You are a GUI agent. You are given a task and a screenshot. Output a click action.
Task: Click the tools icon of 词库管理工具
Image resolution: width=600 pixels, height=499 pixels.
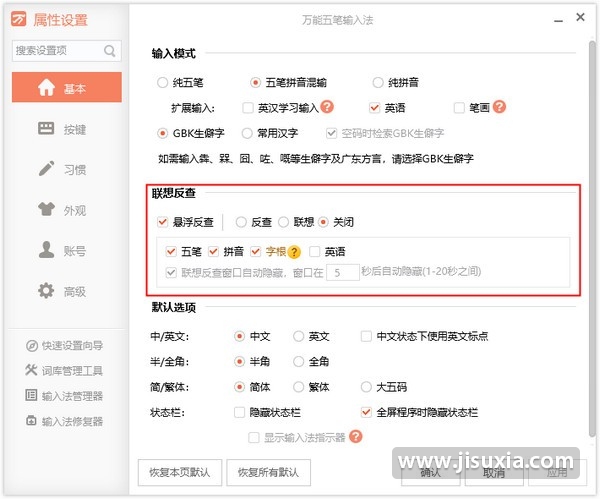coord(31,370)
